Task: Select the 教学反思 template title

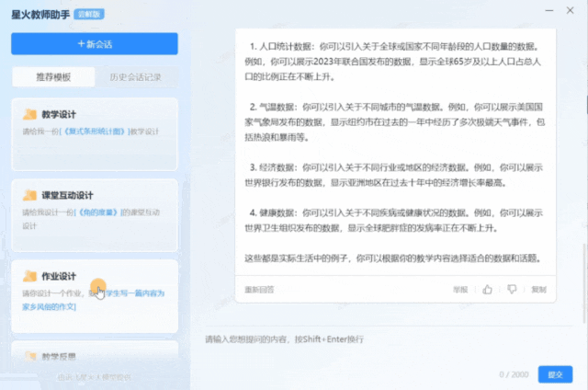Action: click(59, 357)
